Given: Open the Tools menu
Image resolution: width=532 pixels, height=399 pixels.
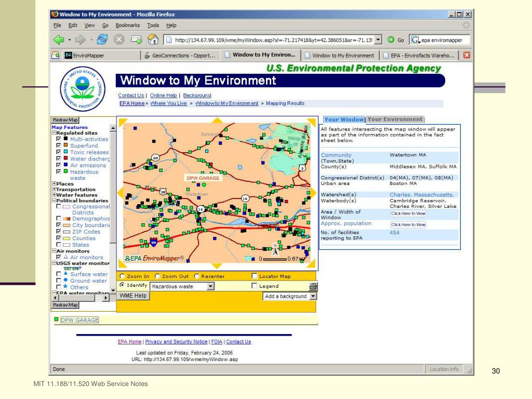Looking at the screenshot, I should coord(153,25).
